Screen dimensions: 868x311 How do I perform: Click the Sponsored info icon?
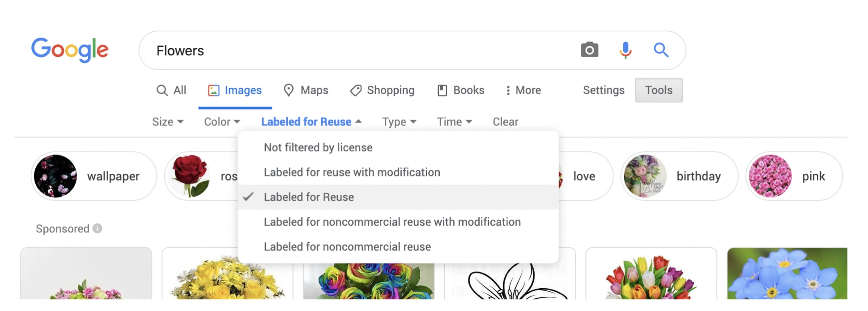[x=98, y=228]
